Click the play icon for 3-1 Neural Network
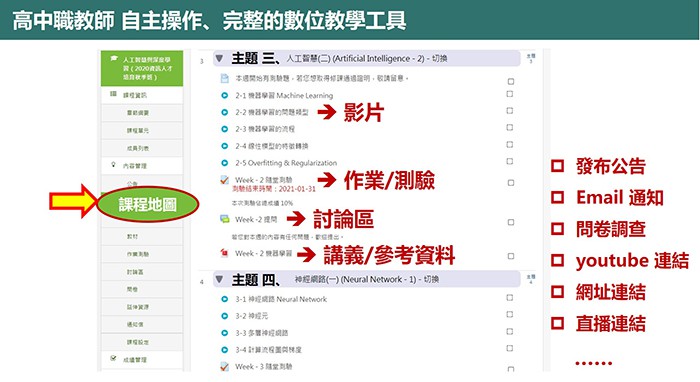Image resolution: width=700 pixels, height=382 pixels. [x=225, y=299]
